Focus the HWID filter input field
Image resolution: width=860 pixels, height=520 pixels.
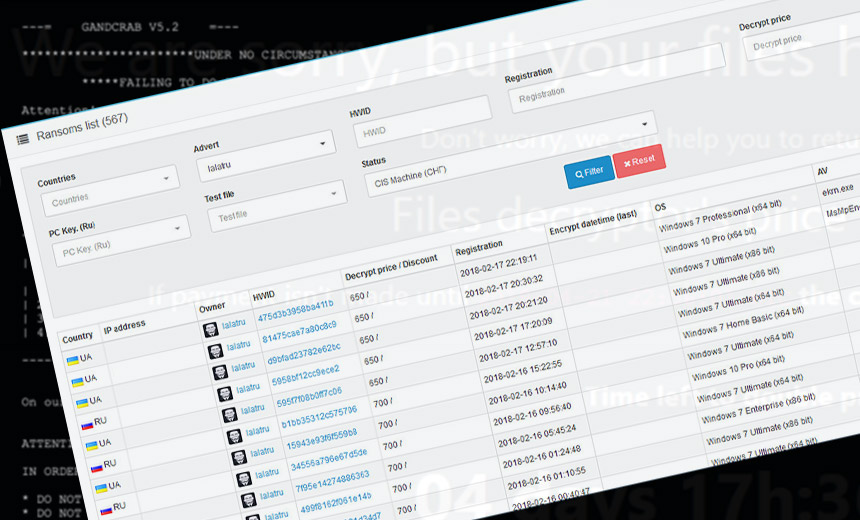point(422,121)
